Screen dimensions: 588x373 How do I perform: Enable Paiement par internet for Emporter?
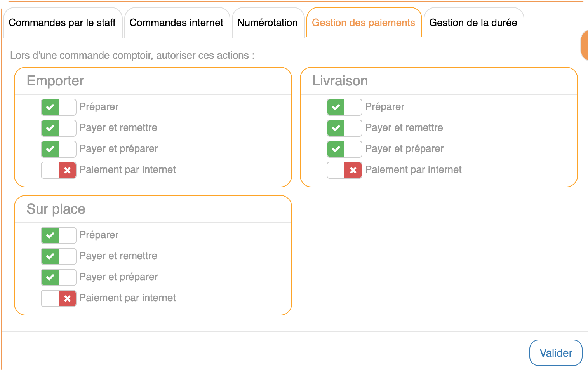[x=59, y=170]
